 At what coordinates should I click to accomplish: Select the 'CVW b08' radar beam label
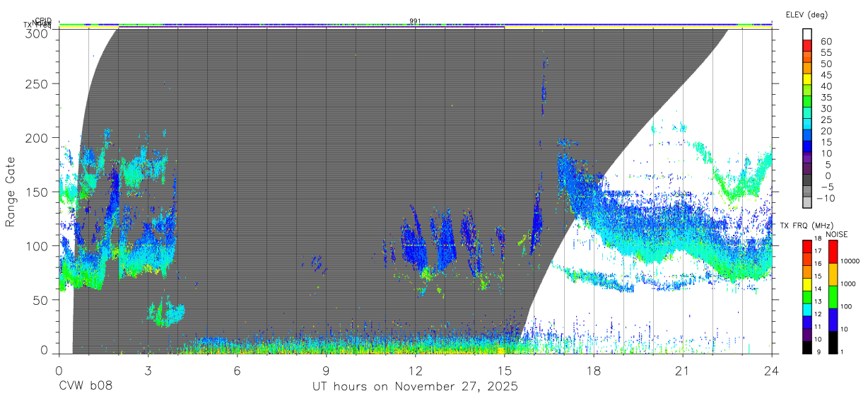[86, 387]
